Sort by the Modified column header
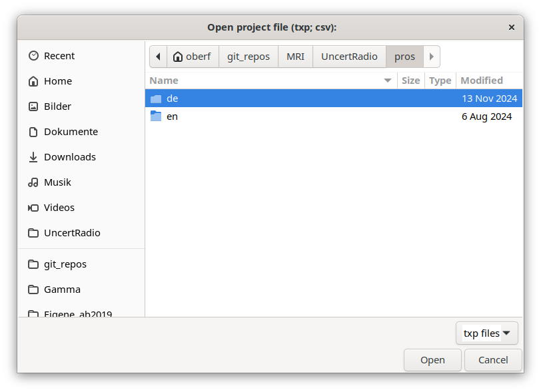 pyautogui.click(x=489, y=81)
